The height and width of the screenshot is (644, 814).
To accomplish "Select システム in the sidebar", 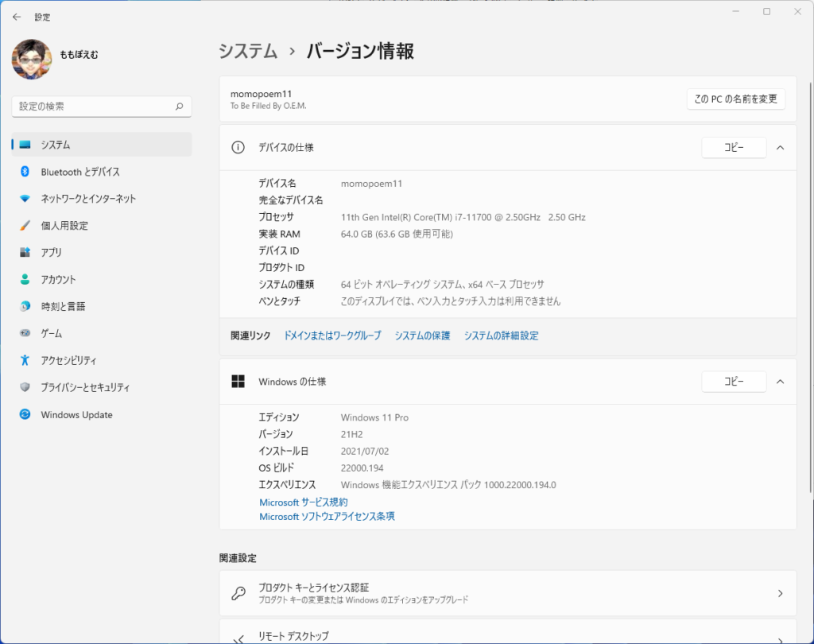I will point(101,145).
